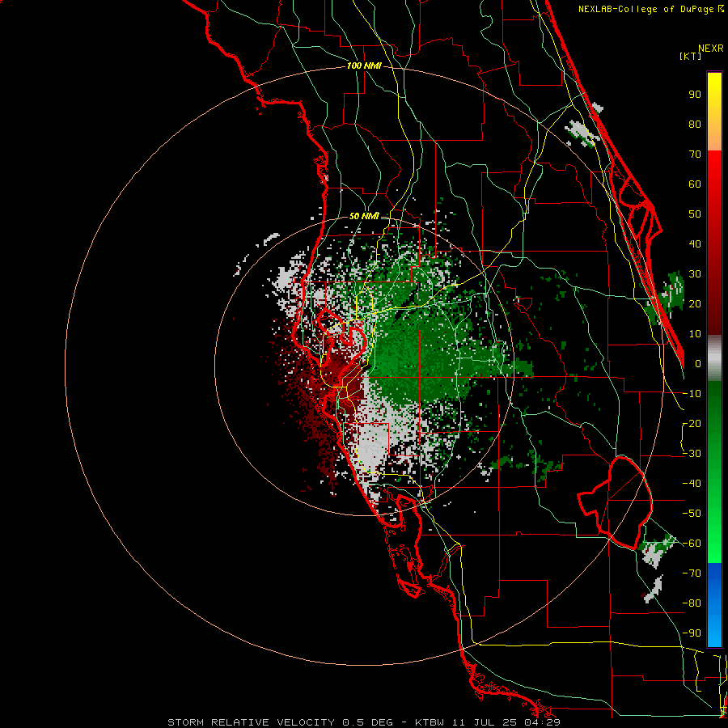
Task: Click the NEXR label above the scale
Action: click(x=711, y=49)
